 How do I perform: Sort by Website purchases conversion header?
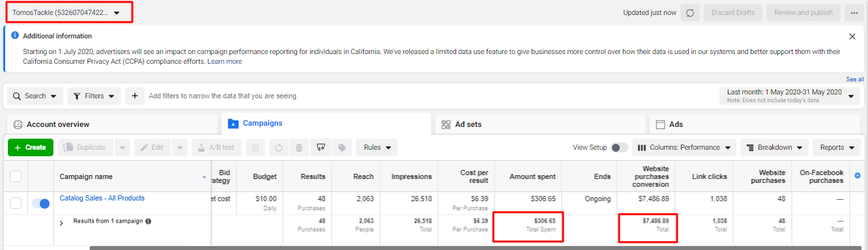(646, 176)
